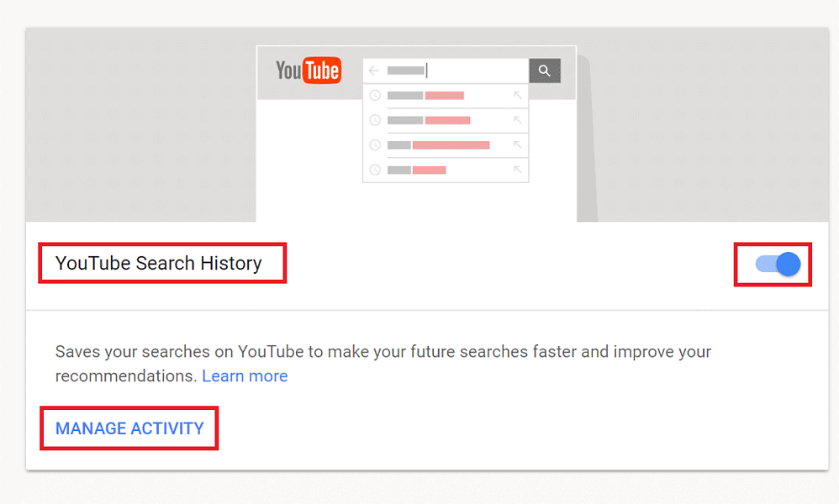Click the diagonal arrow on the bottom suggestion

(518, 169)
